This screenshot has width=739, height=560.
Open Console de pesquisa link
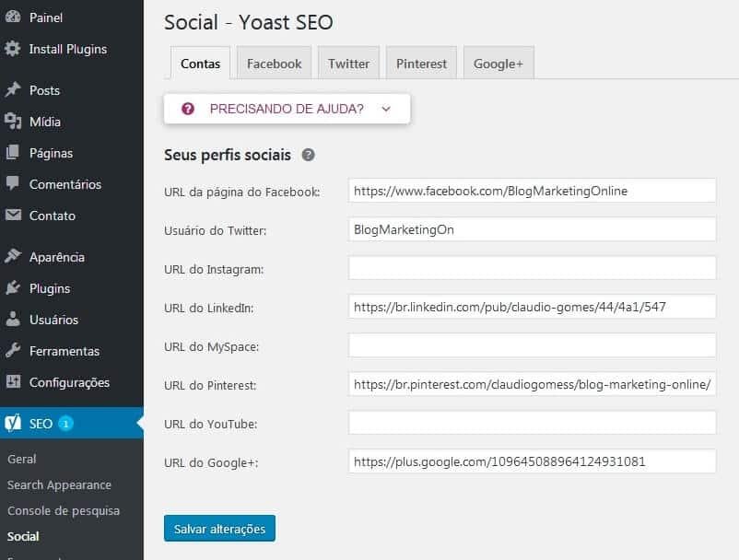64,510
